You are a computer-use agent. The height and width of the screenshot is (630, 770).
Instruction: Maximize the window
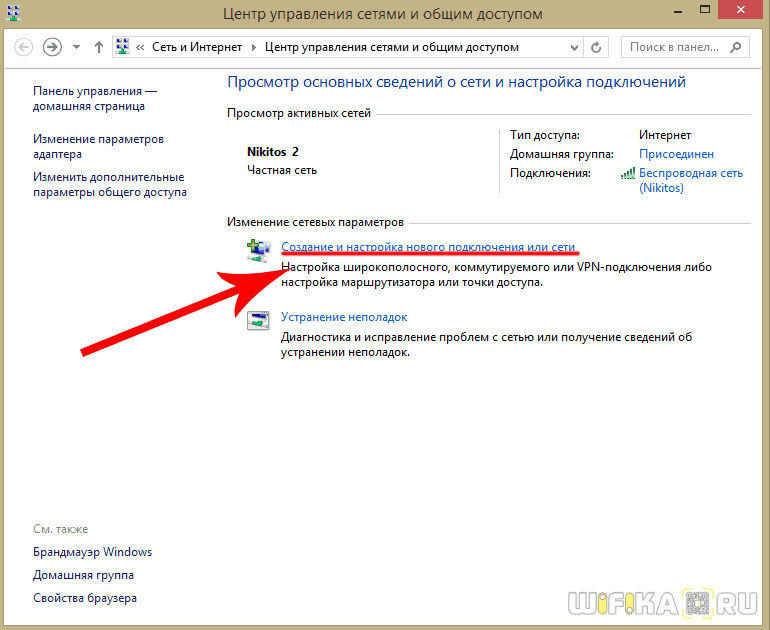[705, 10]
